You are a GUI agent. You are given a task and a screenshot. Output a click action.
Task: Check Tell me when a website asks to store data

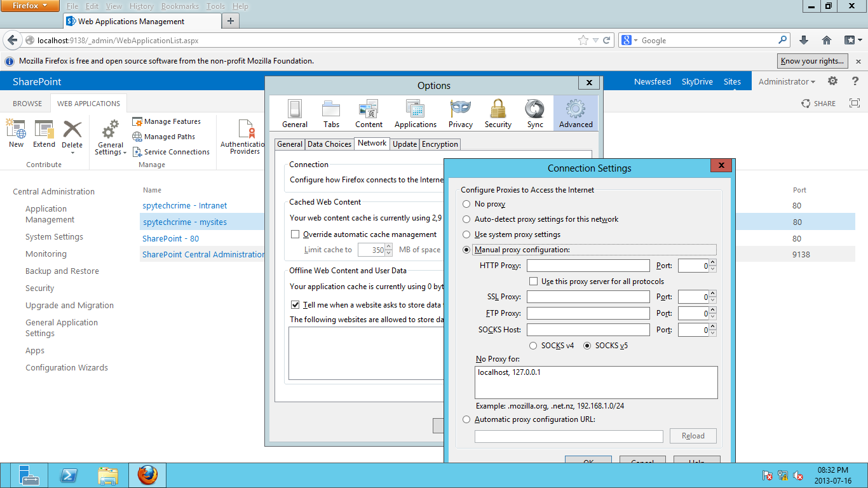tap(295, 304)
